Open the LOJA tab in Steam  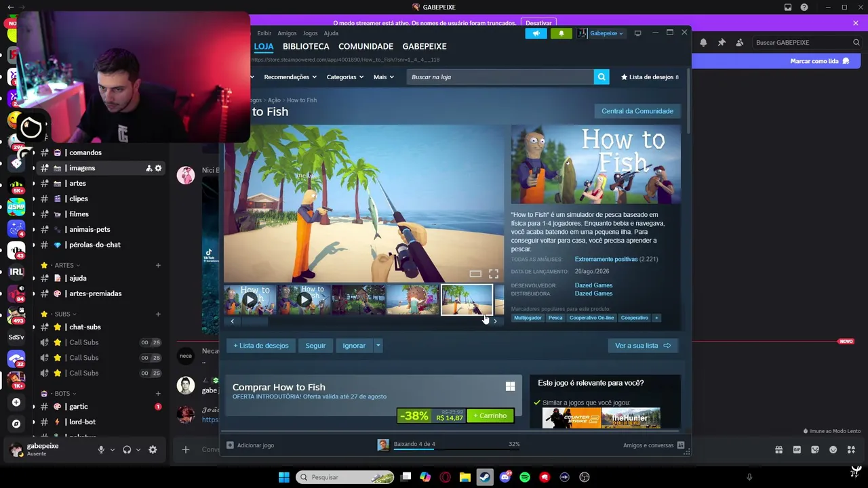coord(264,47)
